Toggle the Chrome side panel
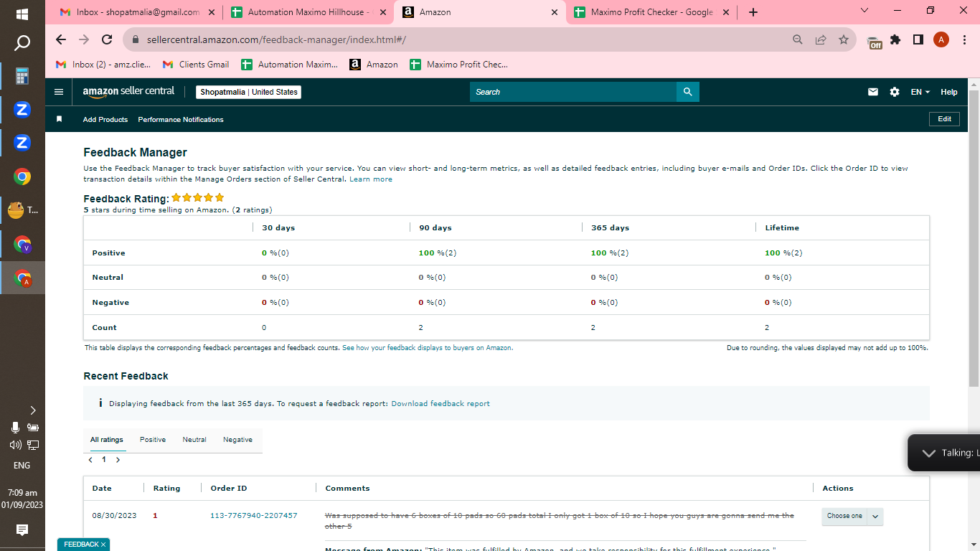Viewport: 980px width, 551px height. (x=918, y=40)
